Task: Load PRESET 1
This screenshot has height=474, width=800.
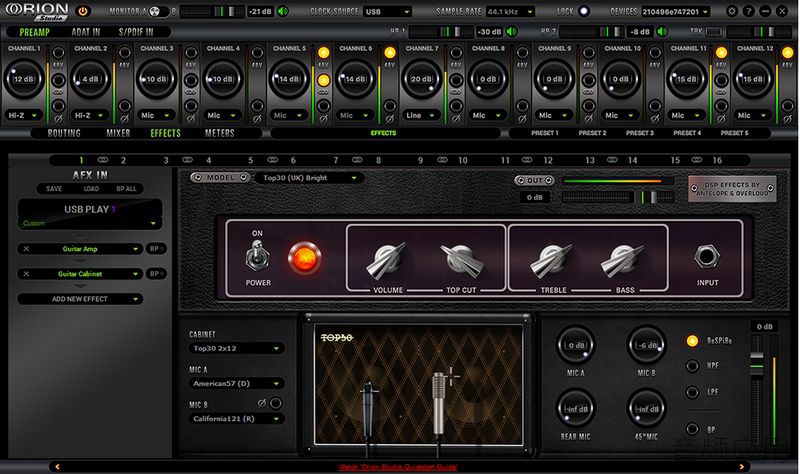Action: (545, 133)
